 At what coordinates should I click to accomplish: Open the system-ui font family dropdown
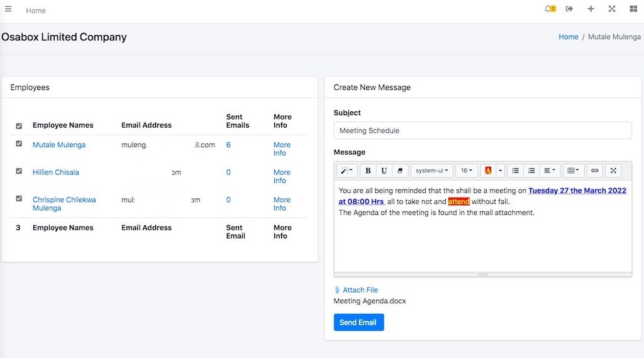431,171
